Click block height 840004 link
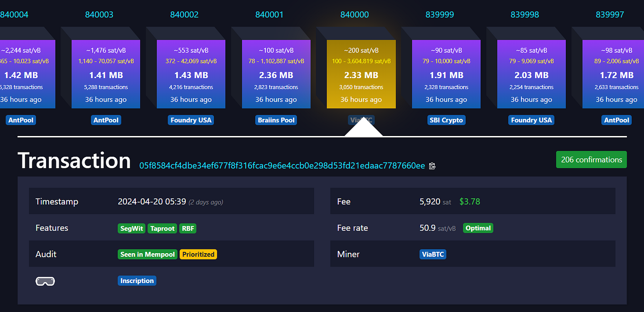Image resolution: width=644 pixels, height=312 pixels. 14,15
